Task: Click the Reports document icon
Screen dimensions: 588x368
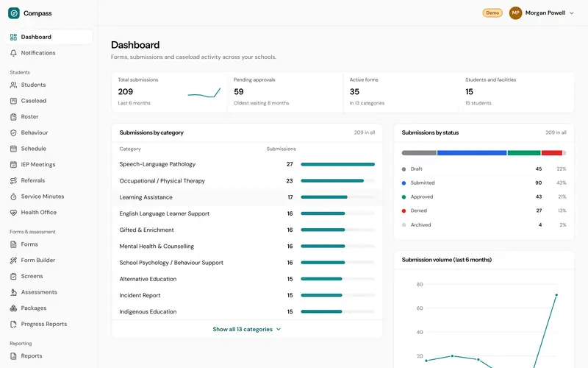Action: 13,356
